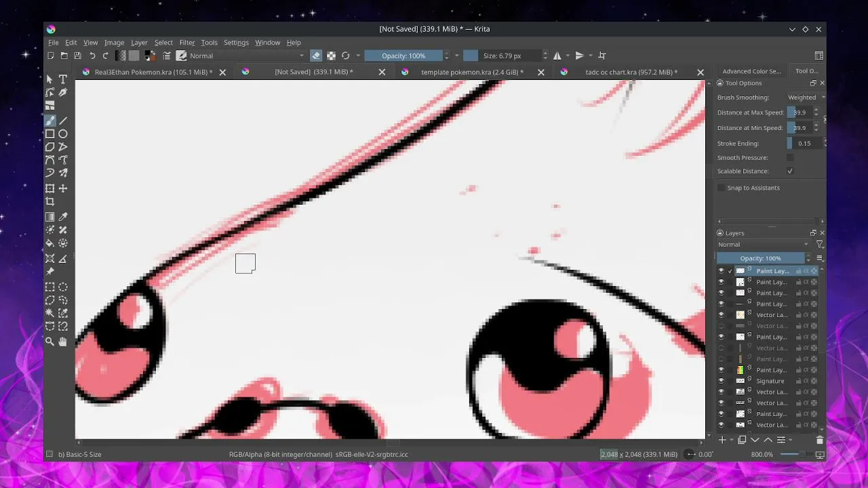Select the Move tool
This screenshot has height=488, width=868.
click(63, 188)
